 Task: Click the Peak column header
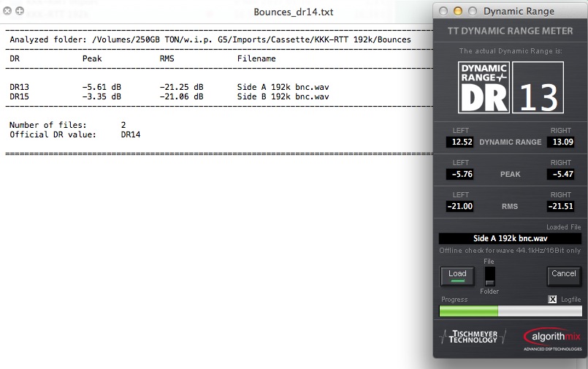click(x=92, y=58)
